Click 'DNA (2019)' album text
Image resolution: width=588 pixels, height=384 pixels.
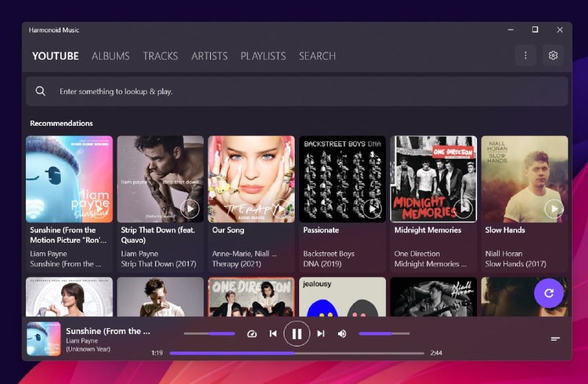(322, 264)
